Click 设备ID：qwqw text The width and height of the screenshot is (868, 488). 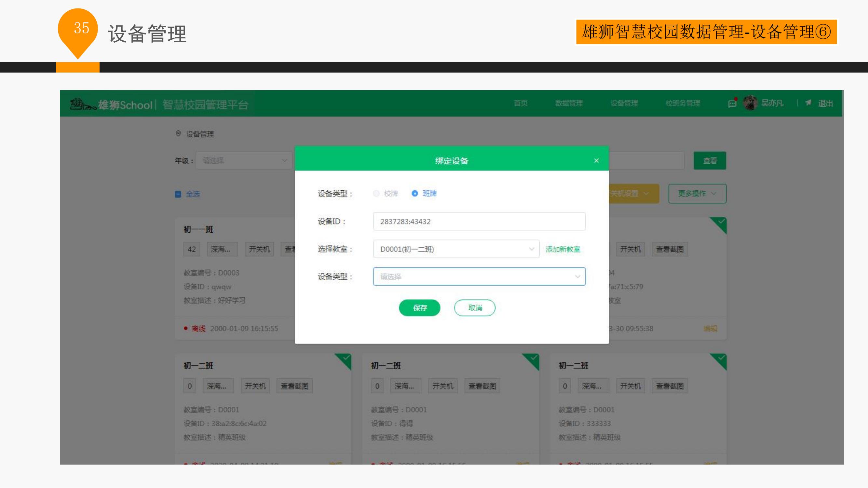(207, 287)
